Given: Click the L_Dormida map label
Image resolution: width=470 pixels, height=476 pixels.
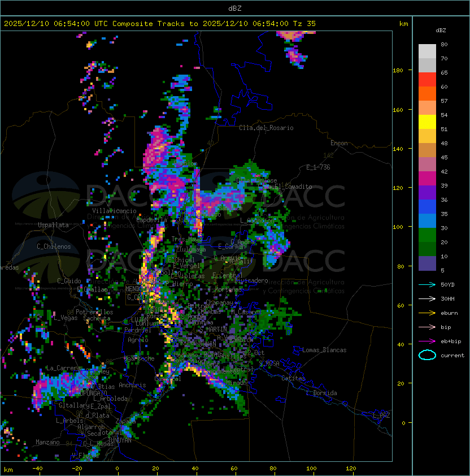Looking at the screenshot, I should point(321,393).
